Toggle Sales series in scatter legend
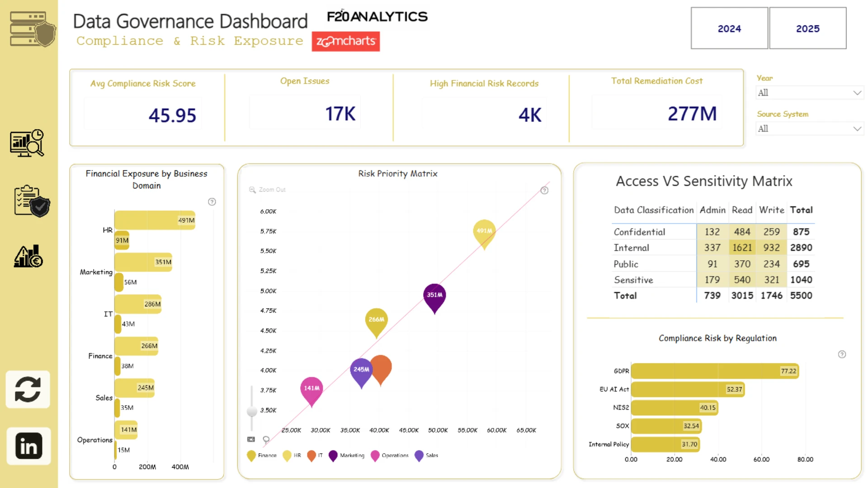Screen dimensions: 868x488 tap(426, 455)
